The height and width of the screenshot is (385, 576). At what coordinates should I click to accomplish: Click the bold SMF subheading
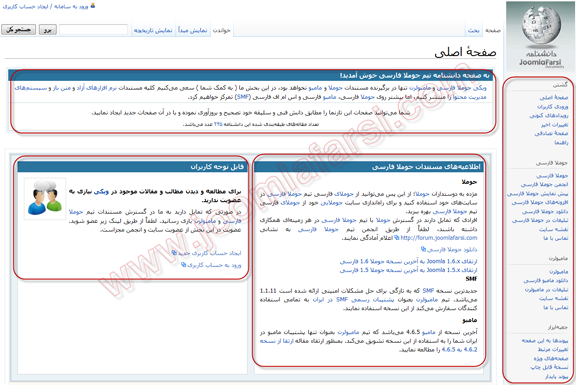point(471,279)
